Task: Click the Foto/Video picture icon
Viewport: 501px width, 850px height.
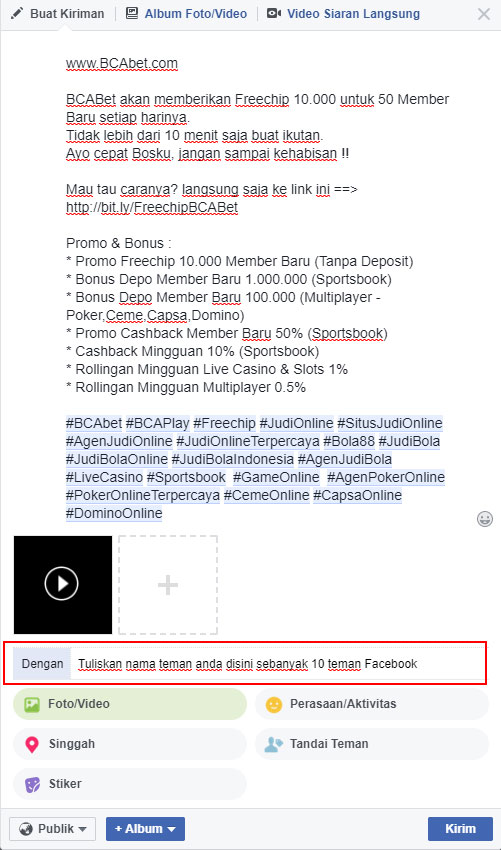Action: pyautogui.click(x=33, y=704)
